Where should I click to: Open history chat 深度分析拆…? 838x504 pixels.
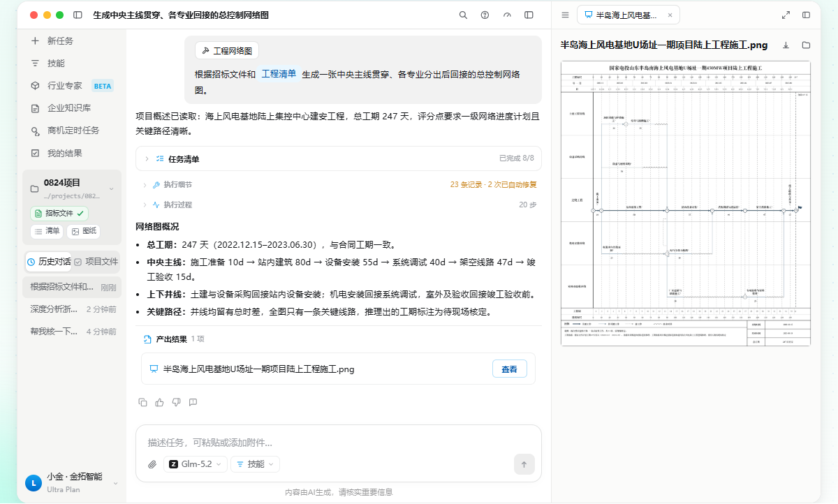point(72,309)
